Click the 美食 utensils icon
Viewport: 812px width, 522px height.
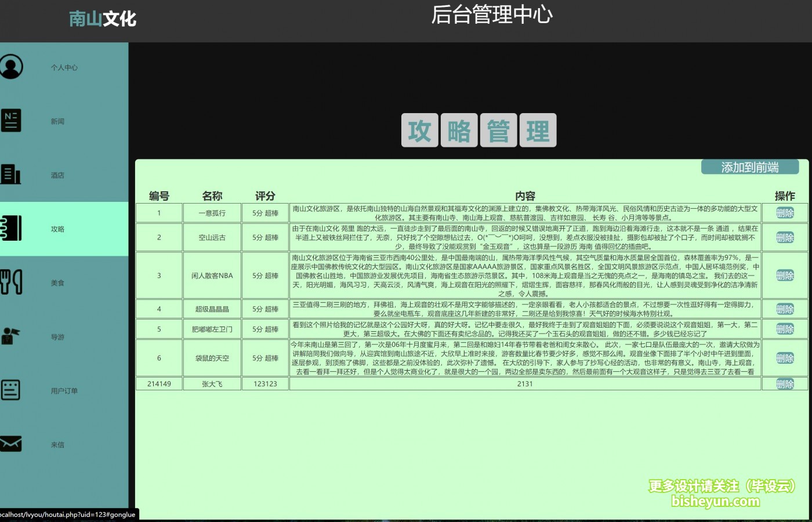pos(10,282)
